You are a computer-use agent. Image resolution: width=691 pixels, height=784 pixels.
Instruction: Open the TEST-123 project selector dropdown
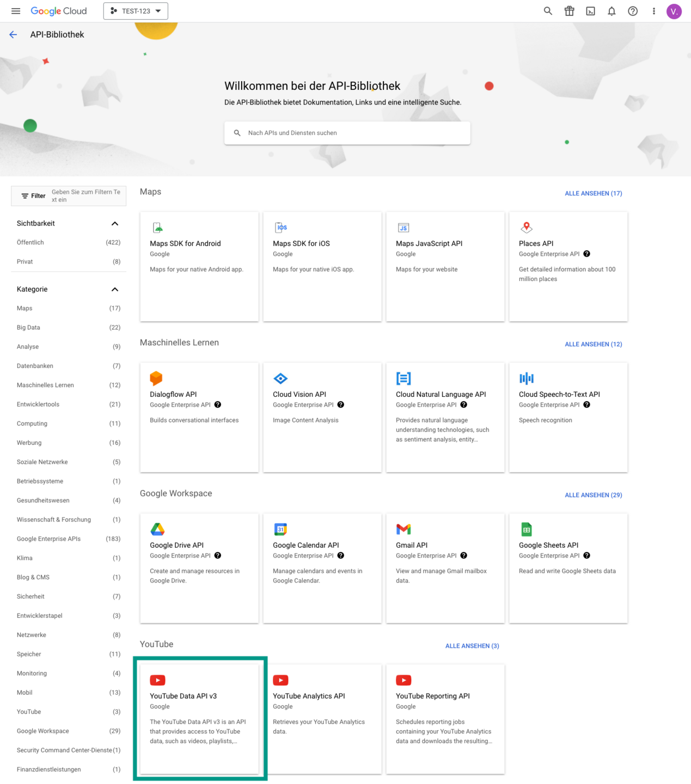(136, 11)
